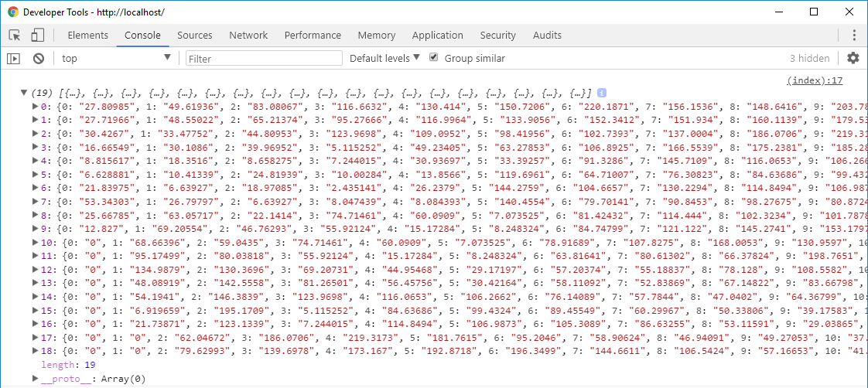Viewport: 868px width, 388px height.
Task: Activate the inspect element picker icon
Action: pos(15,36)
